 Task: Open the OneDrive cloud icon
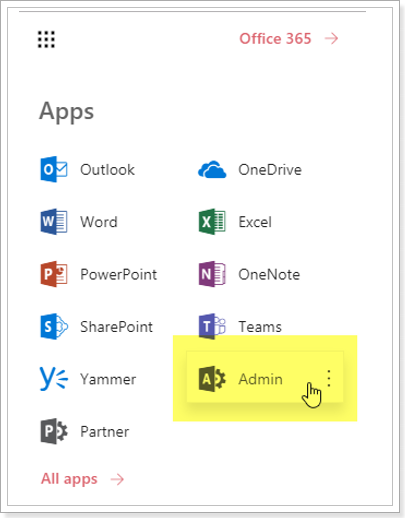[212, 169]
